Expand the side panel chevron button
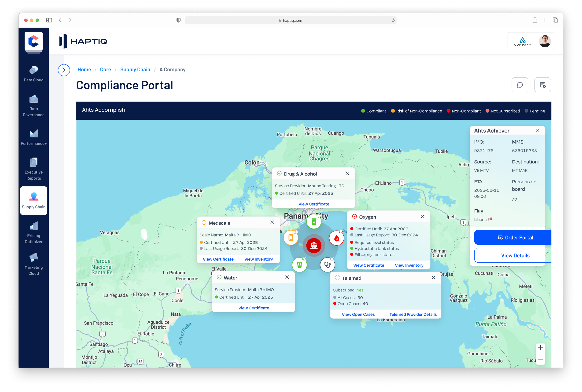582x392 pixels. [x=64, y=70]
